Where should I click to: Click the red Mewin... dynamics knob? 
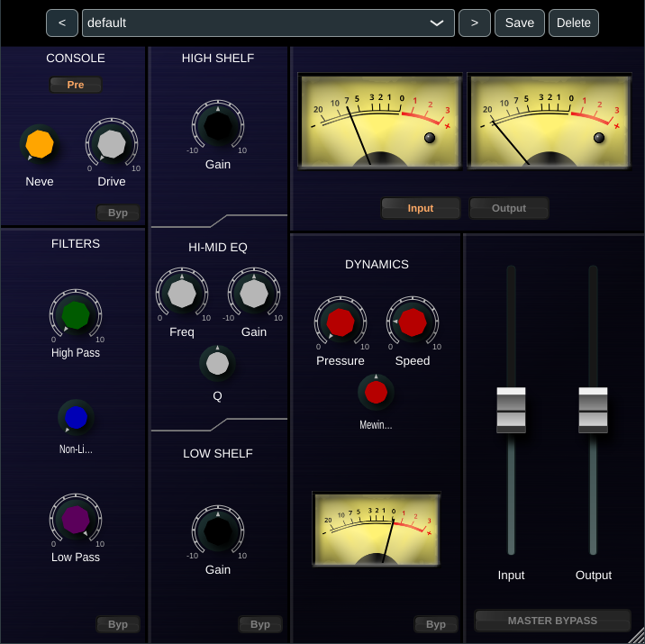point(376,393)
